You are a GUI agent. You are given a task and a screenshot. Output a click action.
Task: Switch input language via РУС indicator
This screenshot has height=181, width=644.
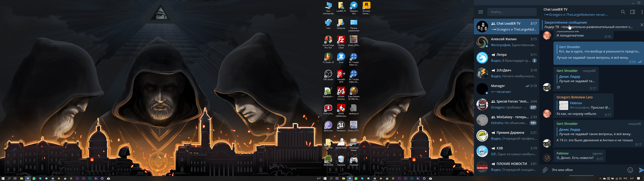626,178
